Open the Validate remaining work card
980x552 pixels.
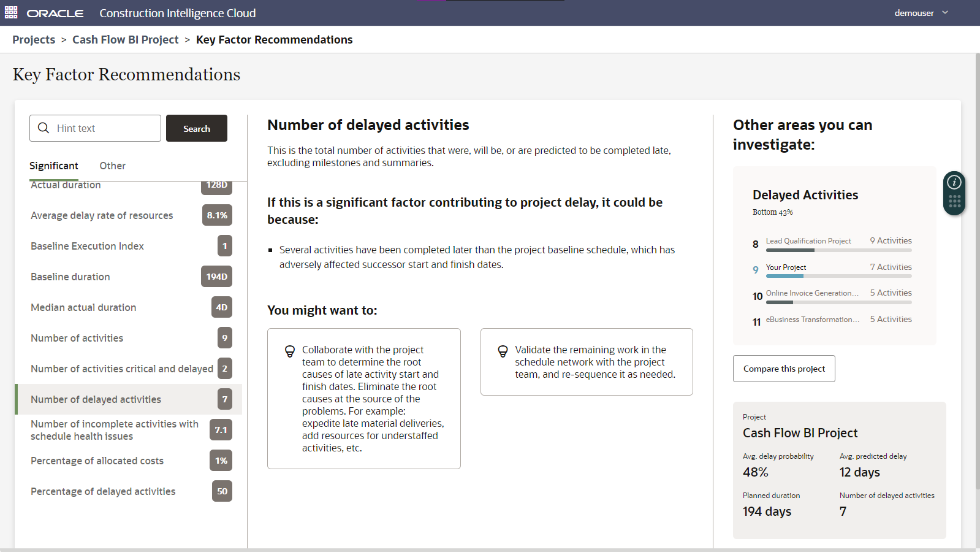pos(587,362)
